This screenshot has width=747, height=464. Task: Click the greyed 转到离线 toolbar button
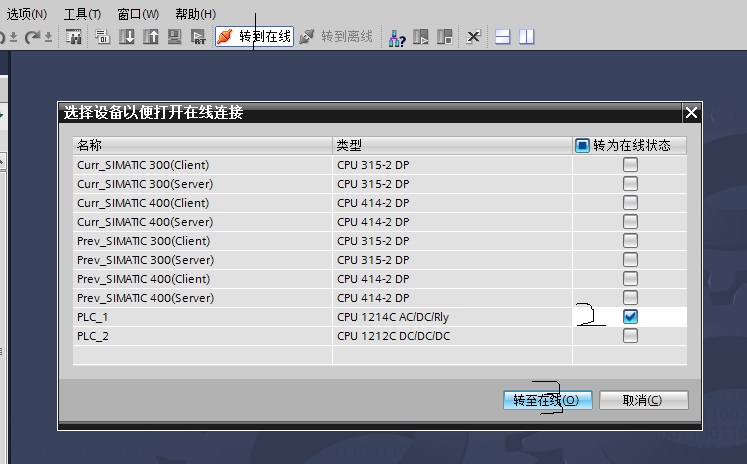coord(336,37)
